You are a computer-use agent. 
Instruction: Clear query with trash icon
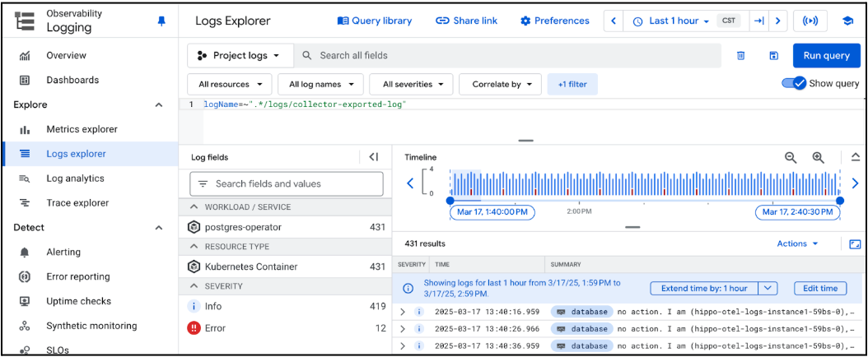740,55
